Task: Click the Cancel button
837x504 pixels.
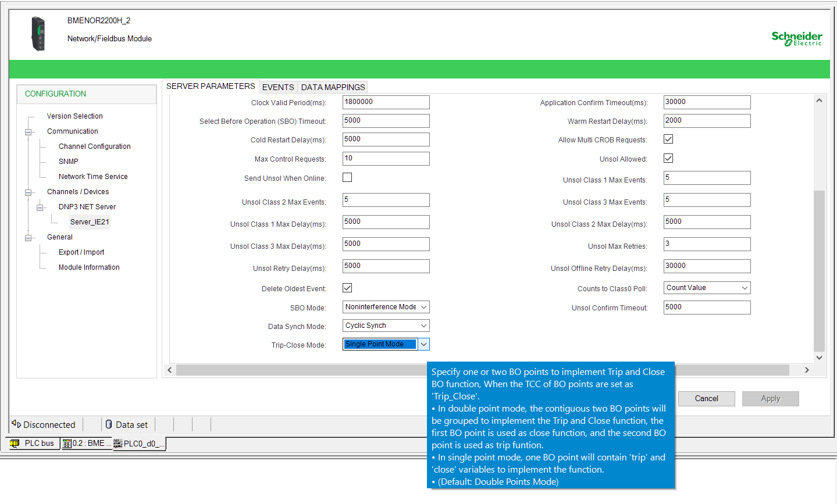Action: 707,398
